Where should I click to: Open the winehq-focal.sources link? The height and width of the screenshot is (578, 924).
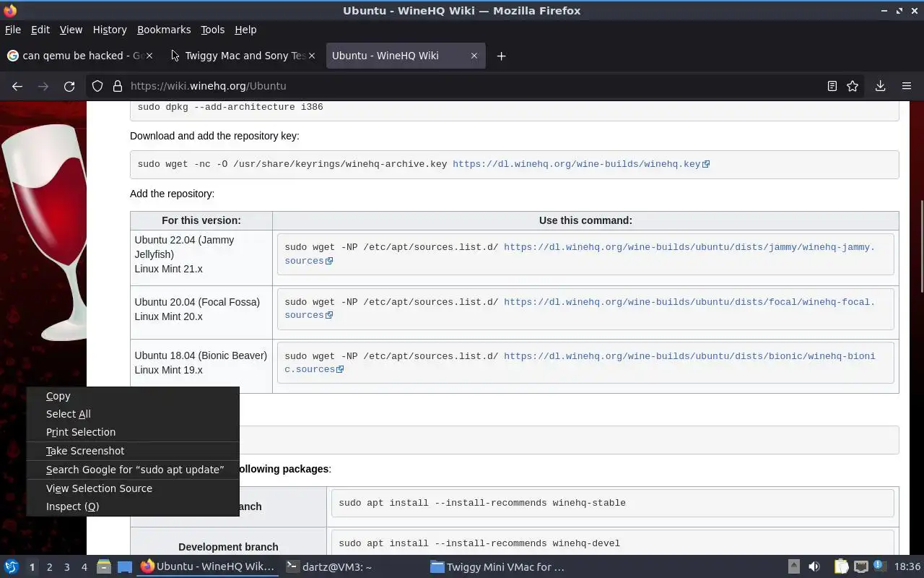click(x=579, y=309)
